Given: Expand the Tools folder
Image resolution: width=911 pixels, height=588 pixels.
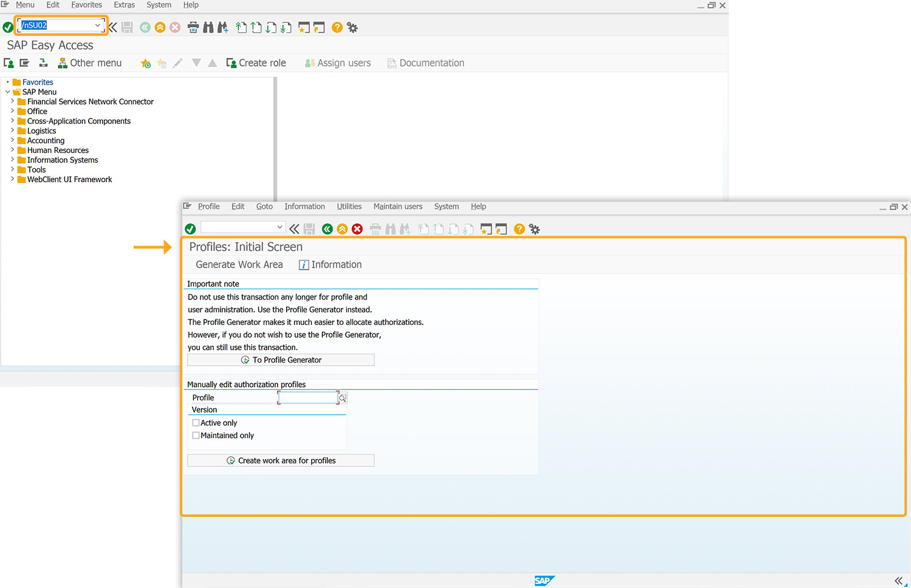Looking at the screenshot, I should 12,169.
